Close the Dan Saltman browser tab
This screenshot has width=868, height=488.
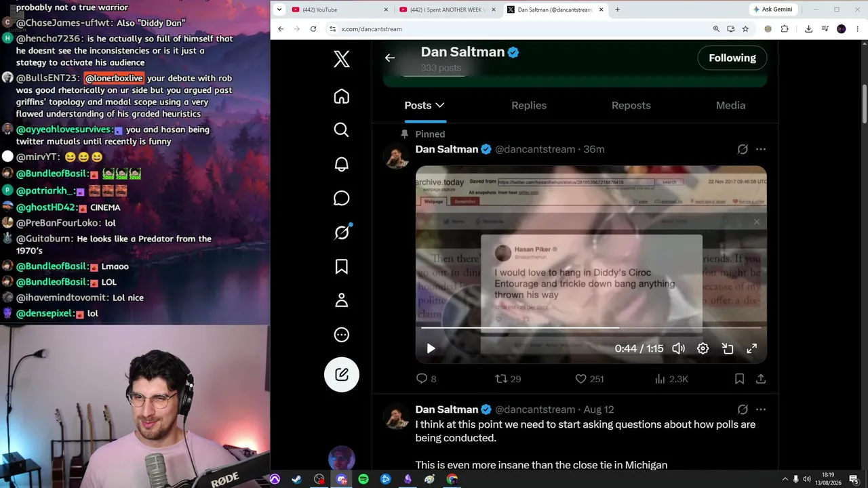(601, 9)
